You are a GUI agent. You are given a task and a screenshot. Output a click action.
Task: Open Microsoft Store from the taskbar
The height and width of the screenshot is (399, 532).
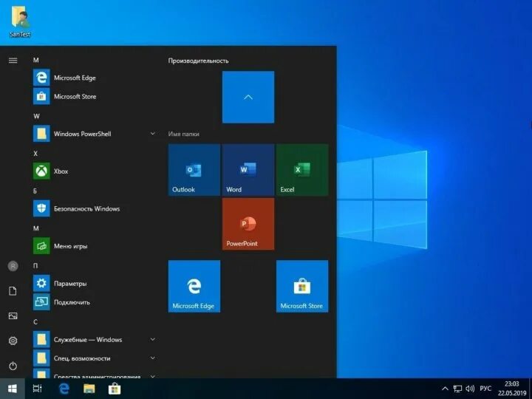[115, 389]
